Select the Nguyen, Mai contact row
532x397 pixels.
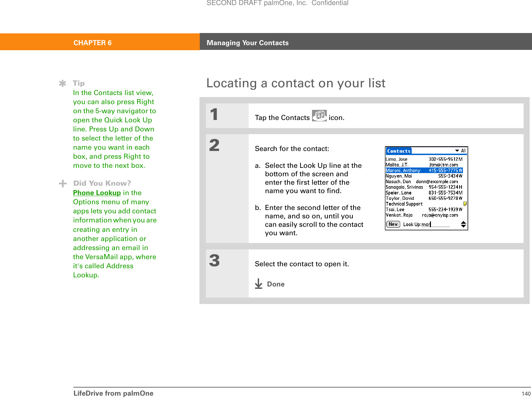(x=424, y=176)
